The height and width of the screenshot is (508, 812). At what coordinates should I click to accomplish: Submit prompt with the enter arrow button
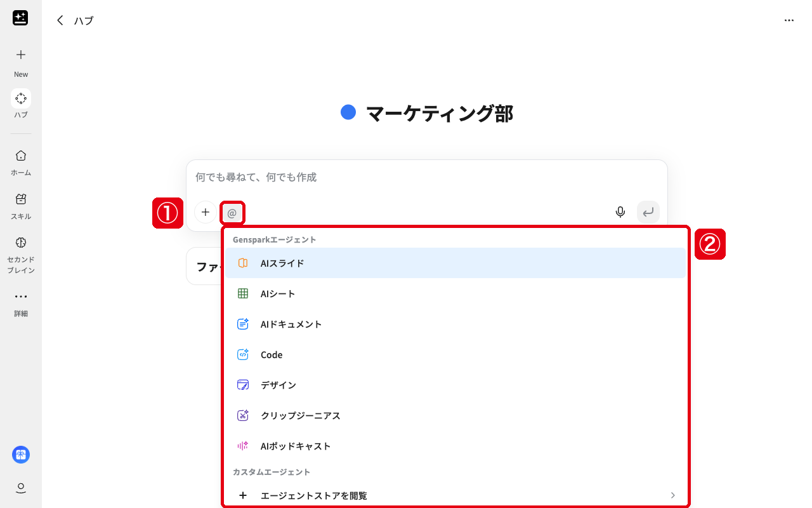pos(648,212)
